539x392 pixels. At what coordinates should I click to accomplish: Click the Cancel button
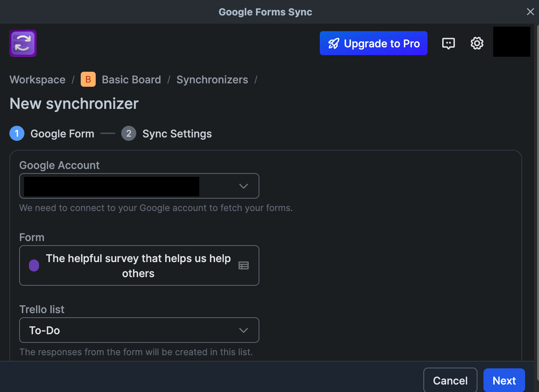point(450,380)
